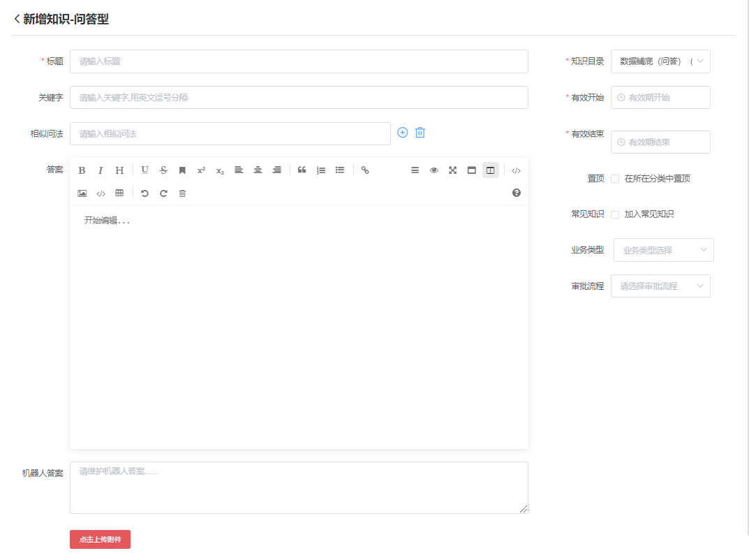The height and width of the screenshot is (560, 749).
Task: Insert a heading with the H tool
Action: 119,170
